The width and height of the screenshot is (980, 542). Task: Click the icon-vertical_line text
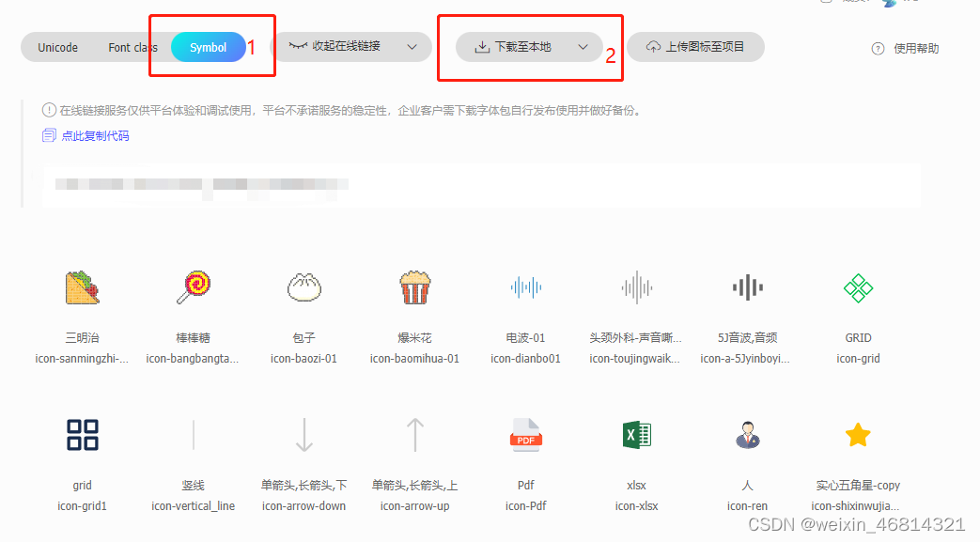(x=194, y=506)
